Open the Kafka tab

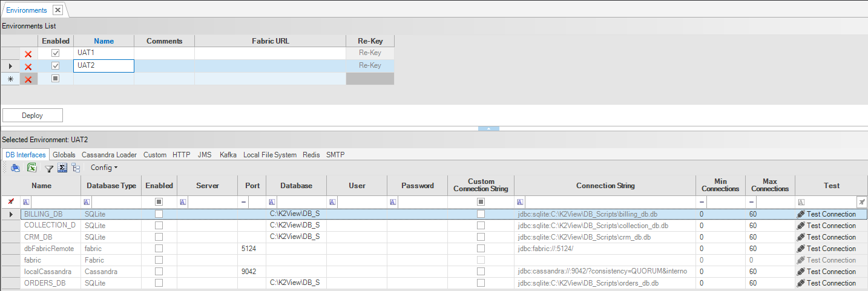click(x=228, y=155)
